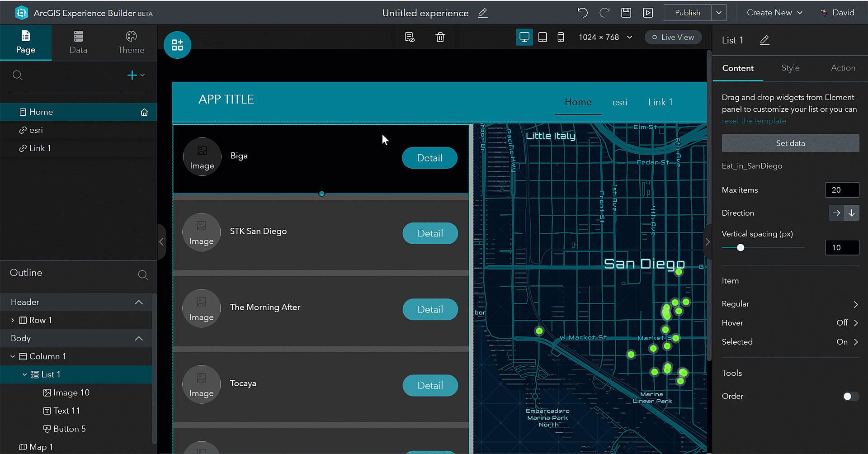
Task: Click the STK San Diego image placeholder
Action: [x=202, y=232]
